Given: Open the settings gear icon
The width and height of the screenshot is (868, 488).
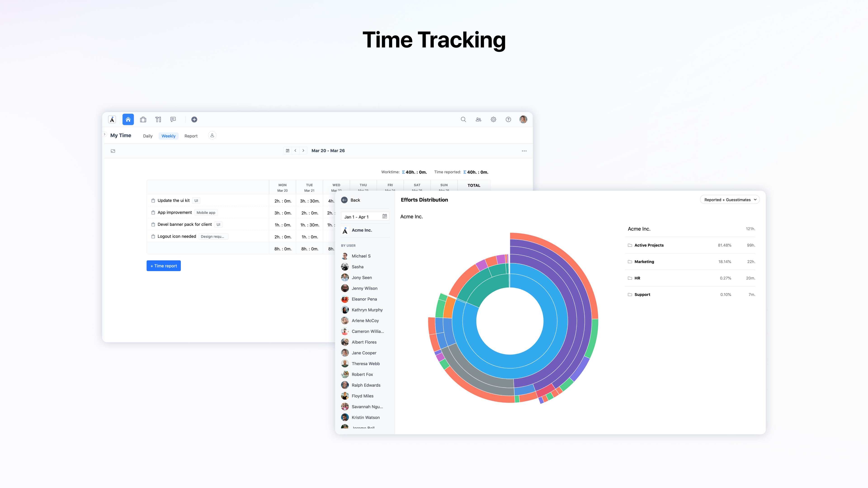Looking at the screenshot, I should tap(493, 119).
